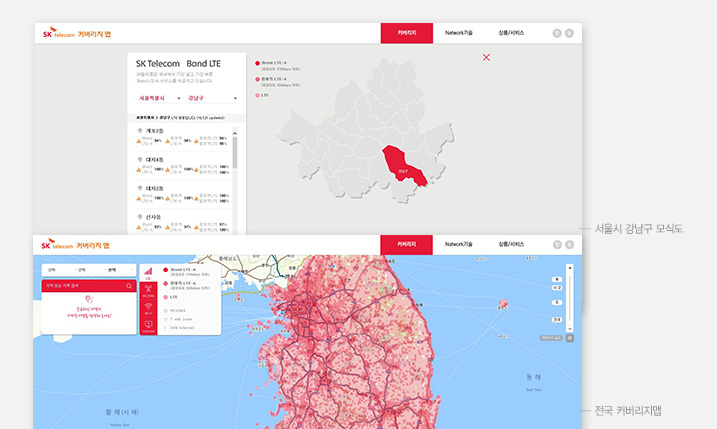Click the second zoom level label beside the slider
Viewport: 717px width, 429px height.
pos(556,288)
